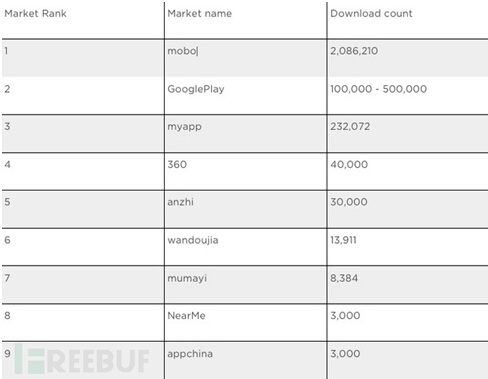488x379 pixels.
Task: Click the Download count column header
Action: [x=371, y=14]
